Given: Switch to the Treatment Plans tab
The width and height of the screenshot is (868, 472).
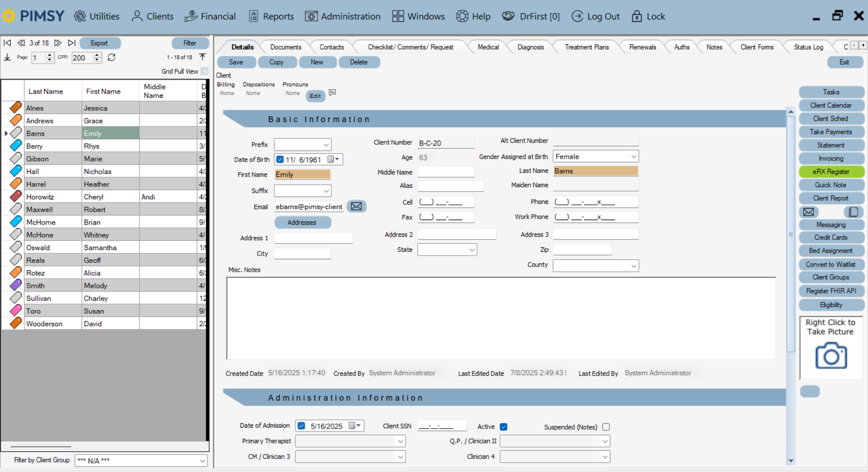Looking at the screenshot, I should pos(586,47).
